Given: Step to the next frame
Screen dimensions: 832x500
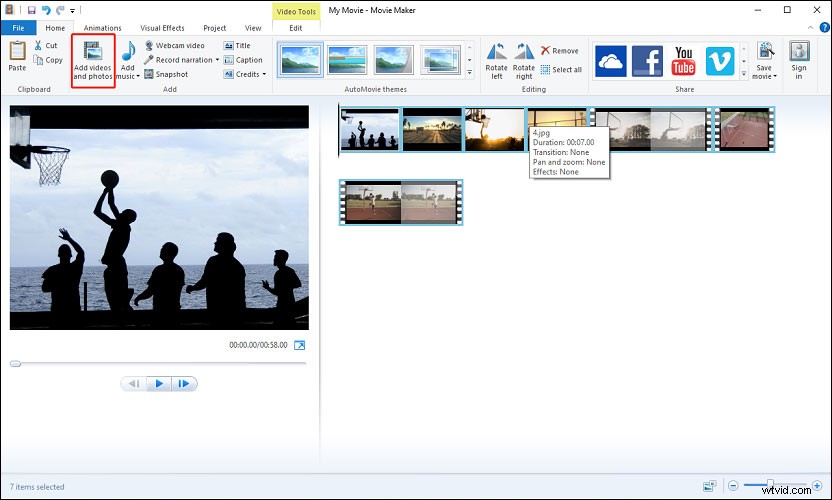Looking at the screenshot, I should coord(184,383).
